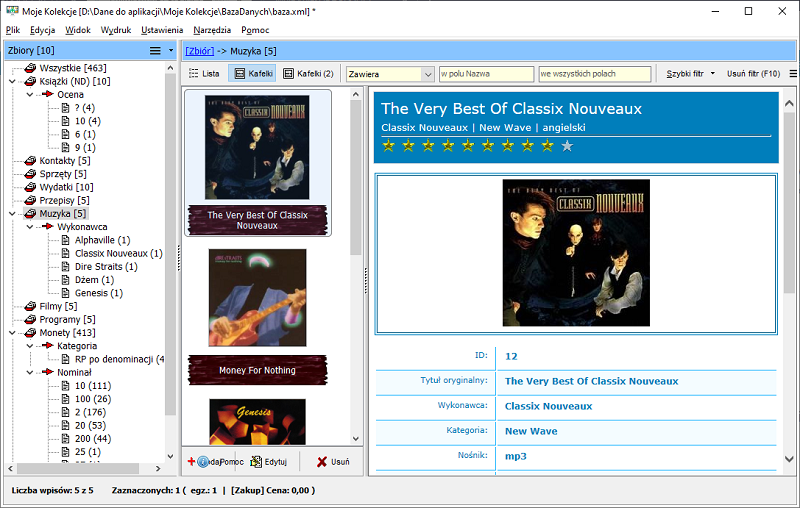The height and width of the screenshot is (508, 800).
Task: Click the red X Usuń icon
Action: (x=321, y=462)
